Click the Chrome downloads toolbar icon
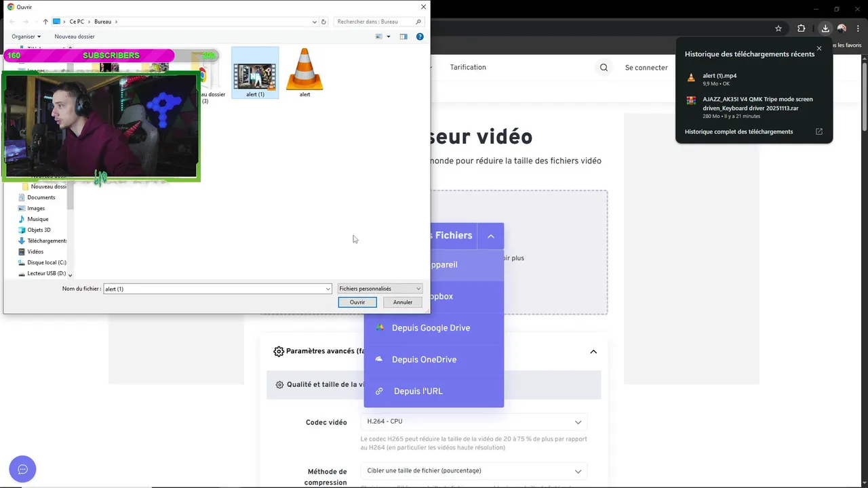 pyautogui.click(x=825, y=28)
